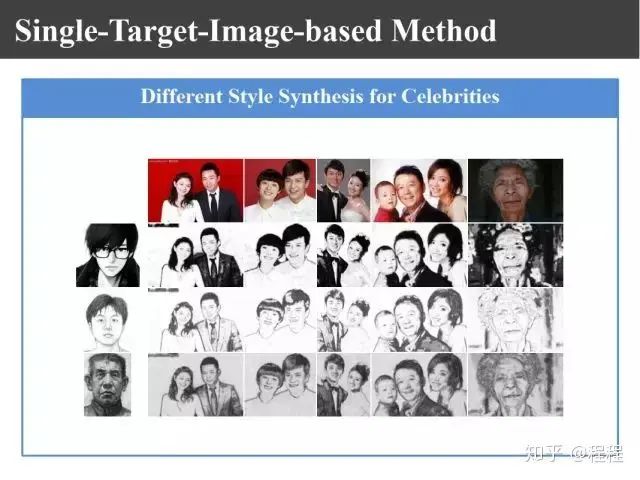The height and width of the screenshot is (480, 640).
Task: Open pencil-sketch result of bow tie groom and bride
Action: (344, 320)
